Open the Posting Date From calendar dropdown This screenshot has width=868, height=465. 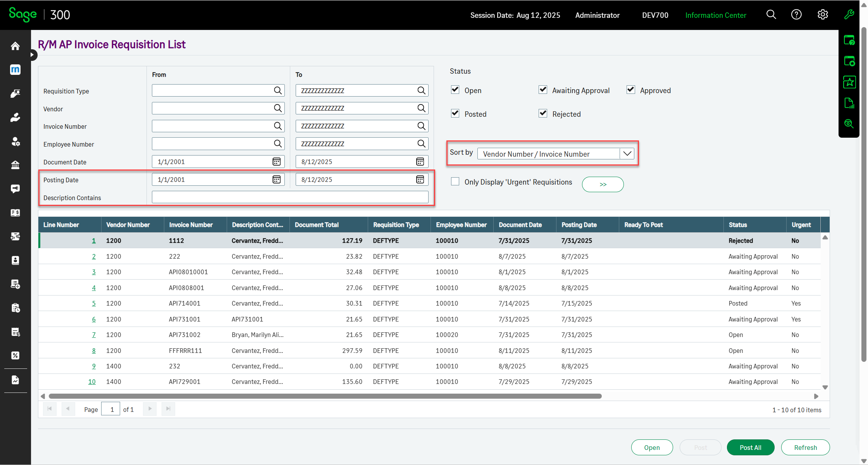point(276,180)
